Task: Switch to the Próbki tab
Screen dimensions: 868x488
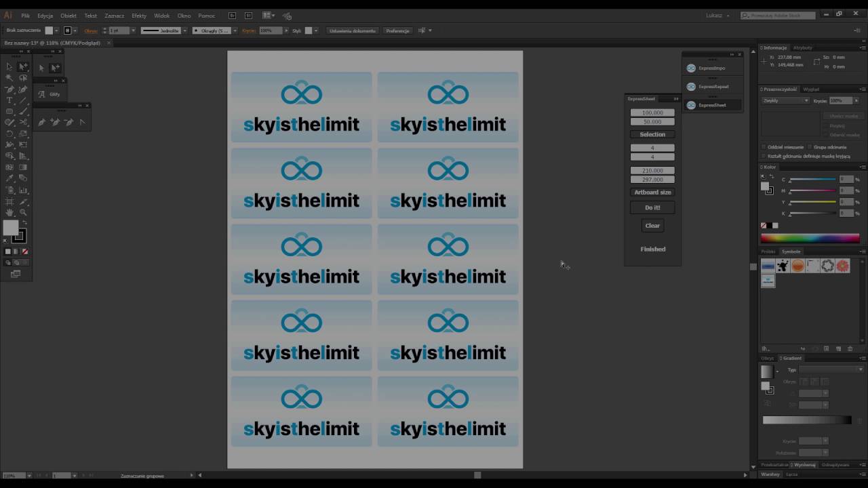Action: click(768, 251)
